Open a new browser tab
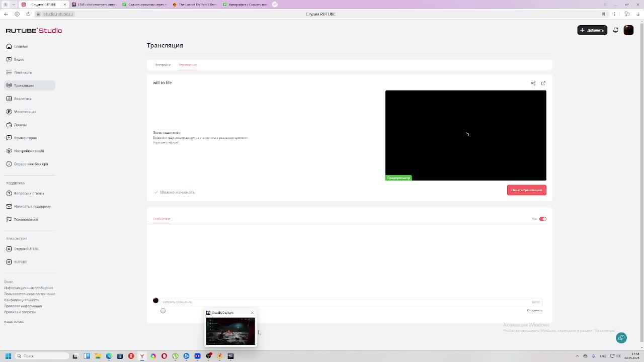 [275, 5]
